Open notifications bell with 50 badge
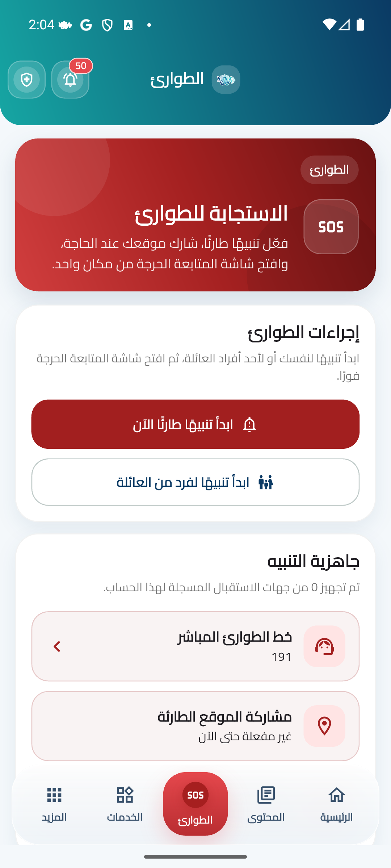Viewport: 391px width, 868px height. point(70,80)
